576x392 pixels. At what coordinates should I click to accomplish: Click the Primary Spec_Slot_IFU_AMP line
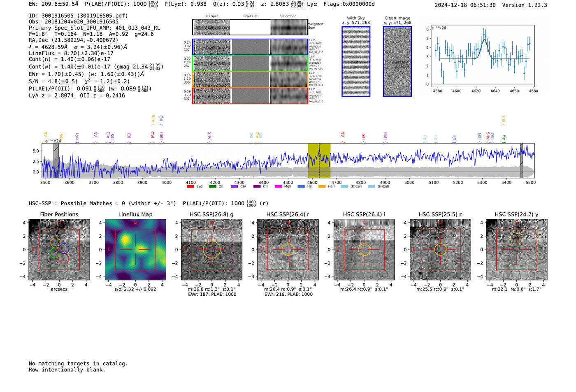click(94, 28)
